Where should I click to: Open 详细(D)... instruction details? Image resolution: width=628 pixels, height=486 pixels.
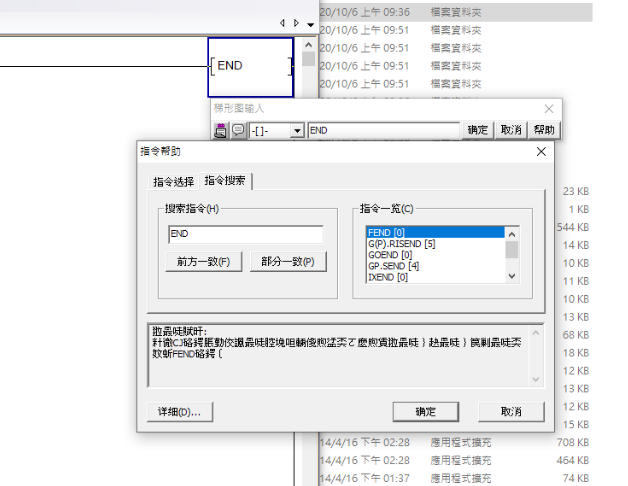pyautogui.click(x=179, y=412)
